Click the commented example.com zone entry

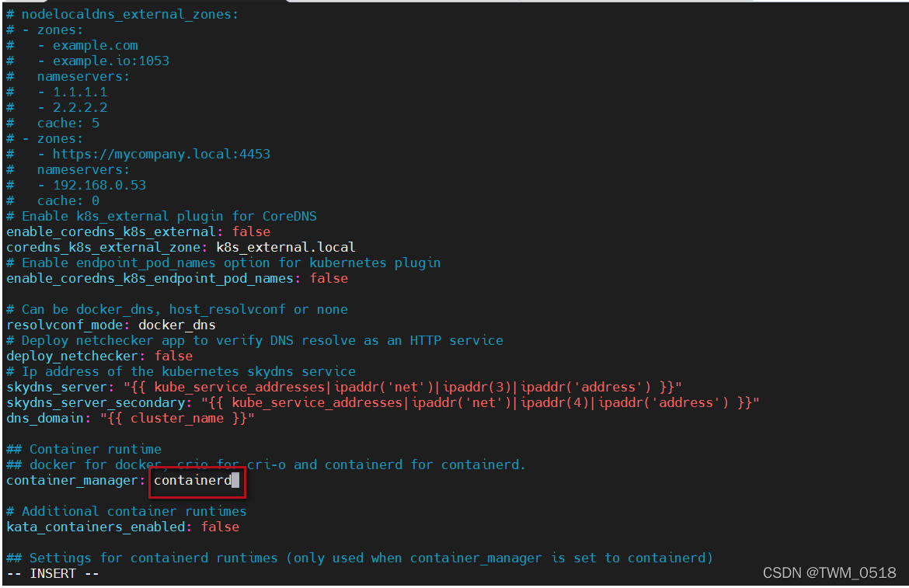pos(95,45)
